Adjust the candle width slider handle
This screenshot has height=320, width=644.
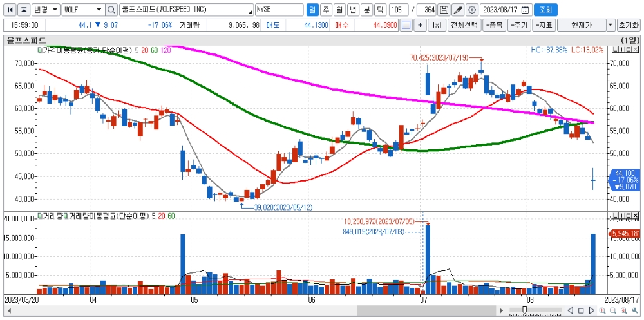[524, 310]
